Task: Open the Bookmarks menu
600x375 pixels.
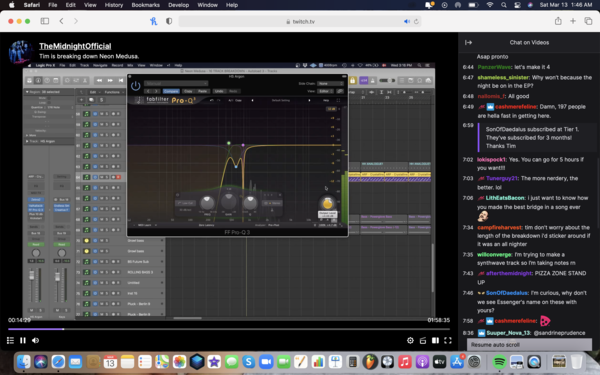Action: coord(145,5)
